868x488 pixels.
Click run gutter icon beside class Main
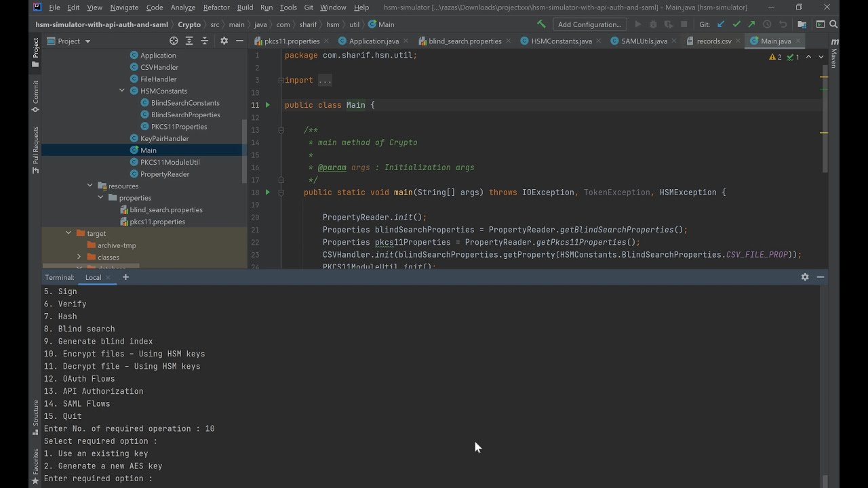click(x=268, y=105)
